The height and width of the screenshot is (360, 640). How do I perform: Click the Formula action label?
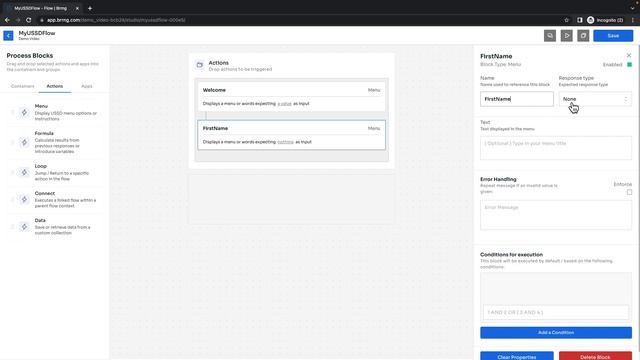[x=44, y=133]
